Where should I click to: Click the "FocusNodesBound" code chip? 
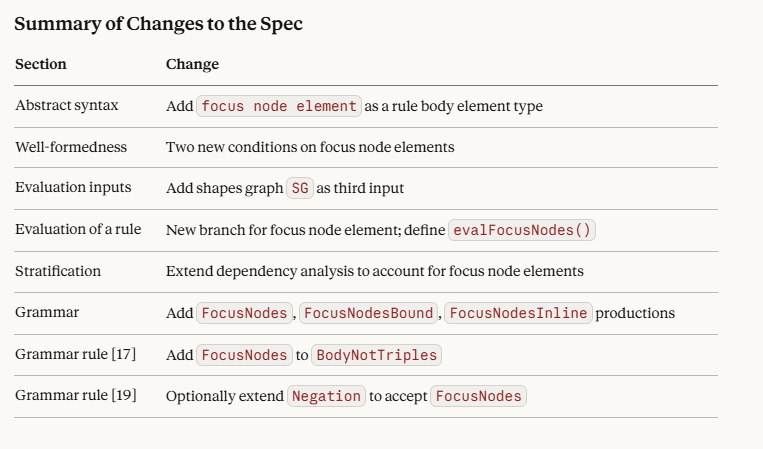368,313
